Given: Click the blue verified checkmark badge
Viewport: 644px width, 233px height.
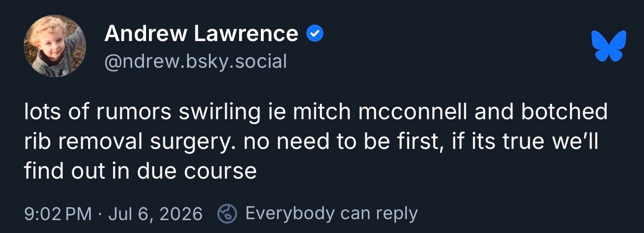Looking at the screenshot, I should click(x=315, y=34).
